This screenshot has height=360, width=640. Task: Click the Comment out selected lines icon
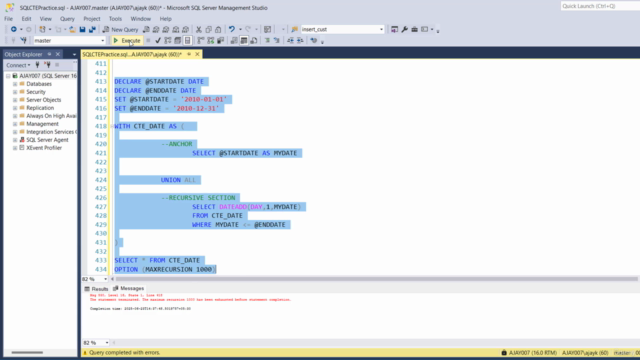[x=267, y=40]
